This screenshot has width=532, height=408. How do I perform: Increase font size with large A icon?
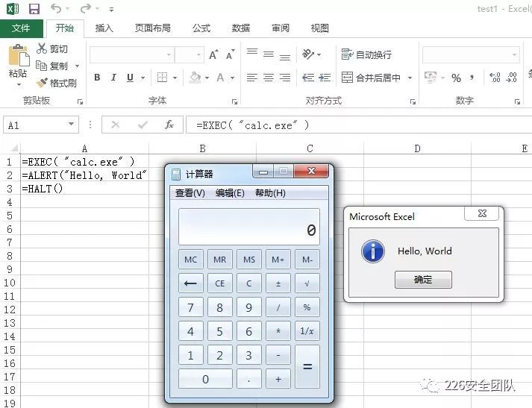pyautogui.click(x=213, y=54)
